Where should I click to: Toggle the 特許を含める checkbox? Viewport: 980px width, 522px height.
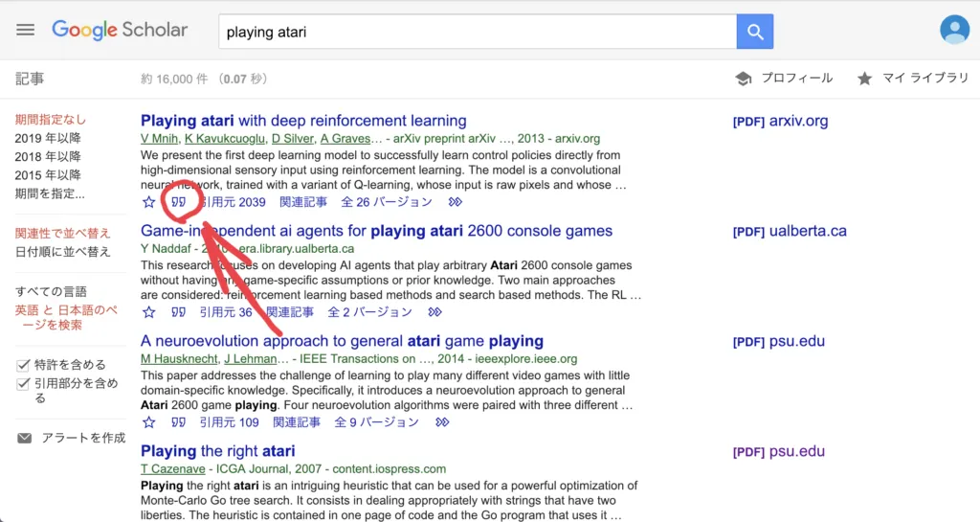(x=24, y=365)
